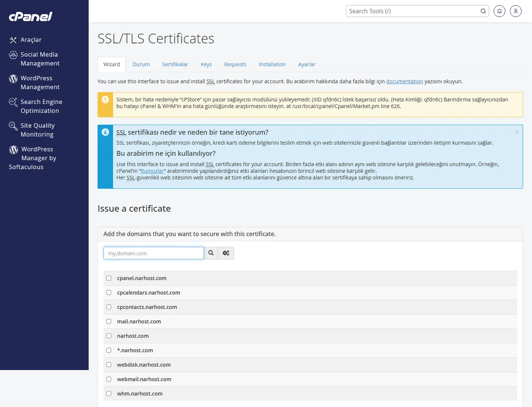The height and width of the screenshot is (407, 532).
Task: Open Araçlar tools icon in sidebar
Action: [x=13, y=40]
